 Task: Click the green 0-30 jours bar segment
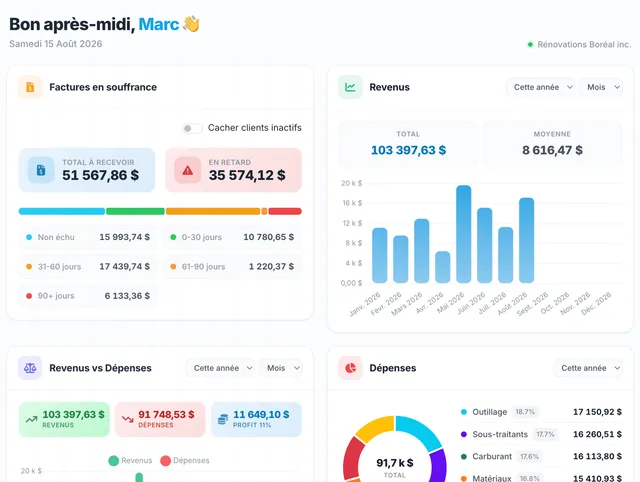click(136, 211)
